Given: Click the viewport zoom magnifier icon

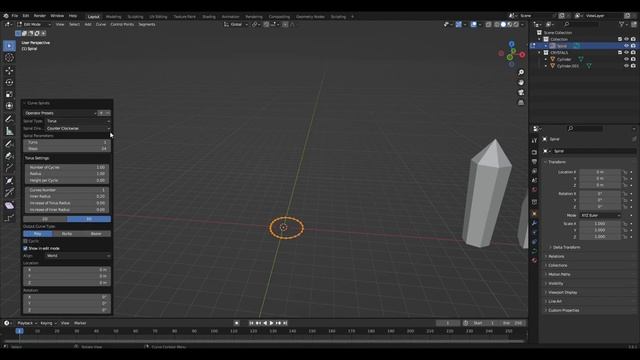Looking at the screenshot, I should (521, 72).
